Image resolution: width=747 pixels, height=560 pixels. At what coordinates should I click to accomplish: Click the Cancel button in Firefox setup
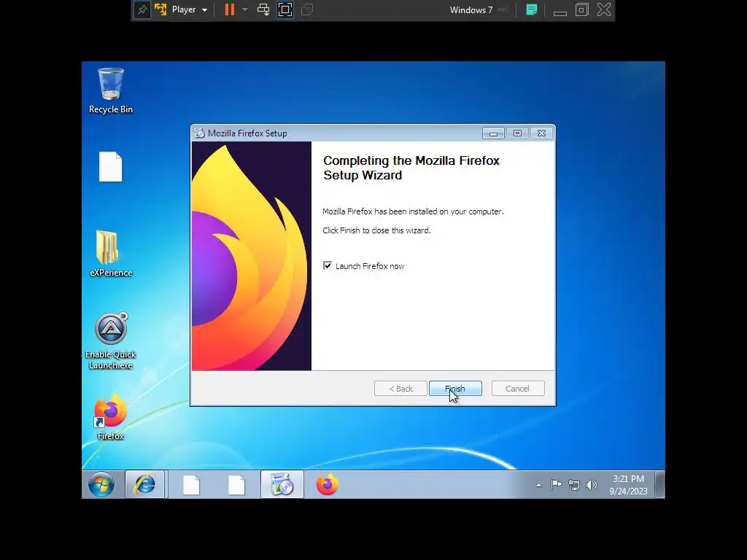pos(517,389)
